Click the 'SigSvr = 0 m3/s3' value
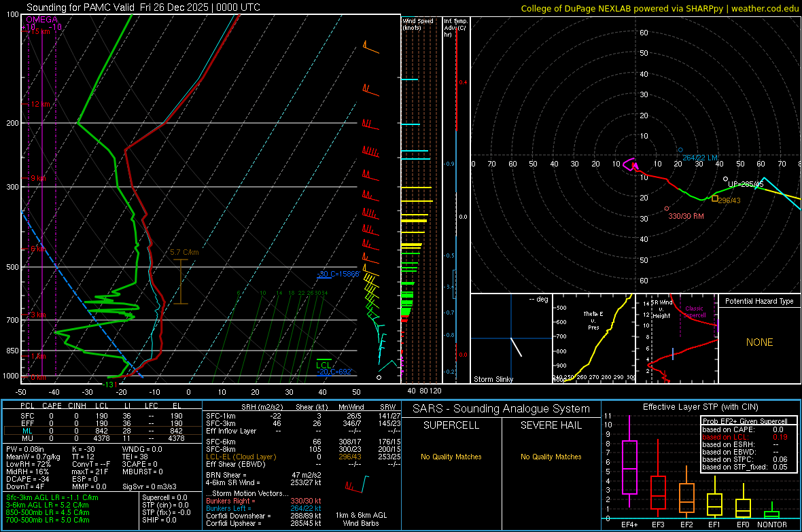This screenshot has height=532, width=802. click(150, 486)
